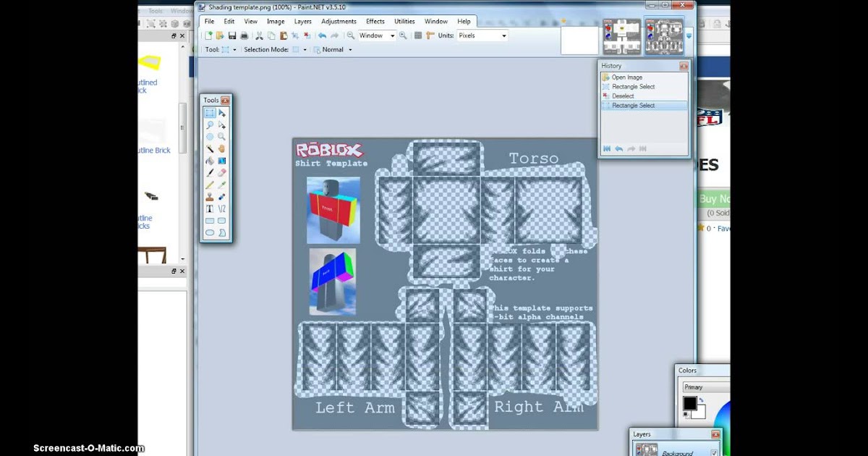The width and height of the screenshot is (868, 456).
Task: Select the Pan hand tool
Action: click(221, 148)
